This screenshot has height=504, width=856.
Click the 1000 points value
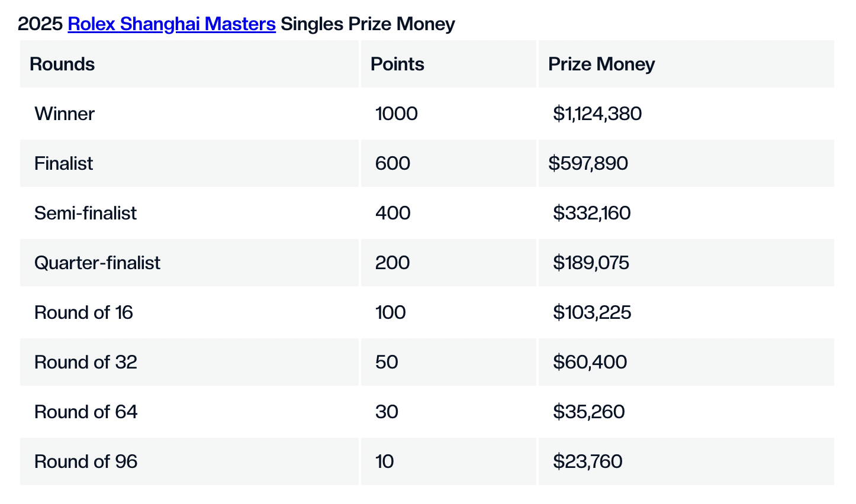pos(396,114)
